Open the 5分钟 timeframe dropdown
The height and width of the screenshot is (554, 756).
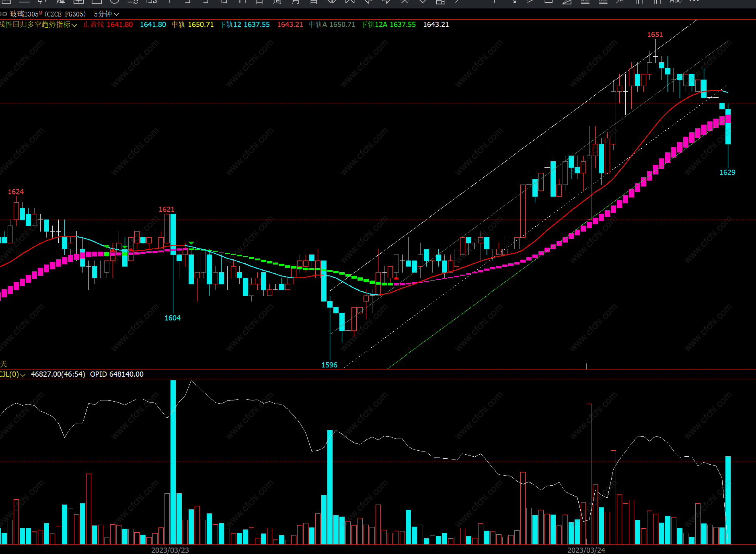coord(106,14)
